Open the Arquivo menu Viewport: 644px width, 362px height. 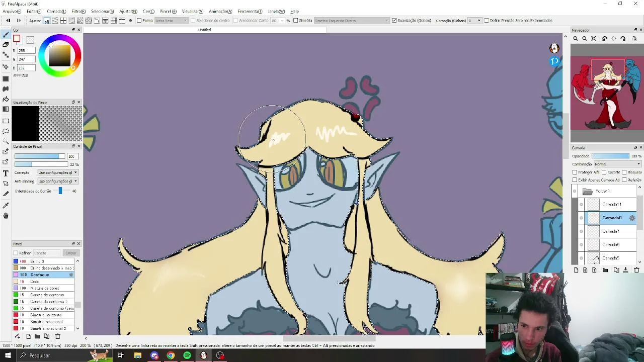[12, 11]
